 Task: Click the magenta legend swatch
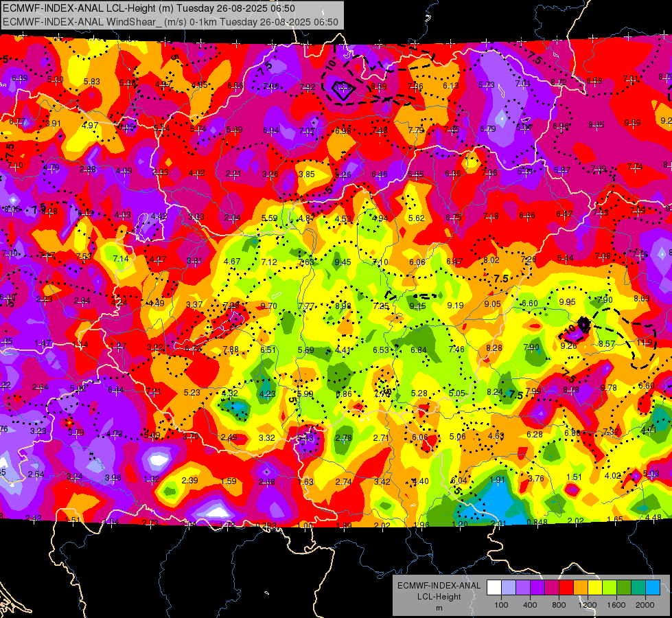pos(552,588)
